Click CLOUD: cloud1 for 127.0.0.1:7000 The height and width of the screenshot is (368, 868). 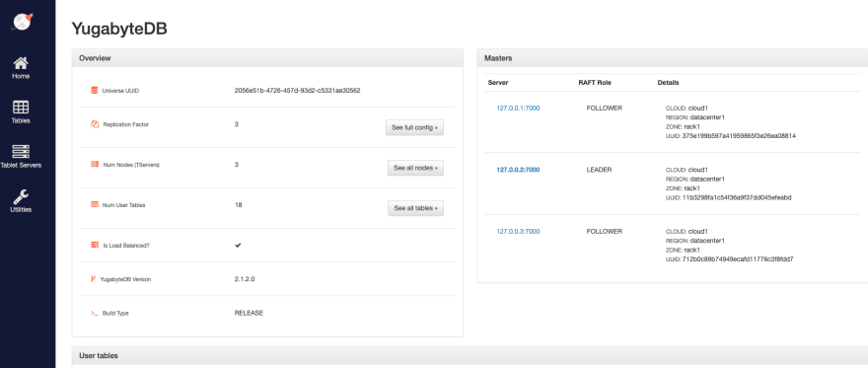pos(687,109)
